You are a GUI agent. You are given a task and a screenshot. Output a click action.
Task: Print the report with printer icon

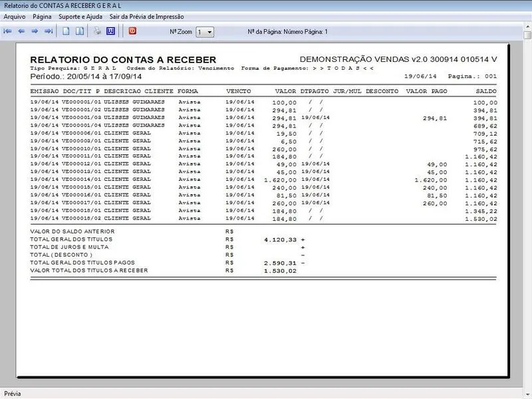click(97, 31)
